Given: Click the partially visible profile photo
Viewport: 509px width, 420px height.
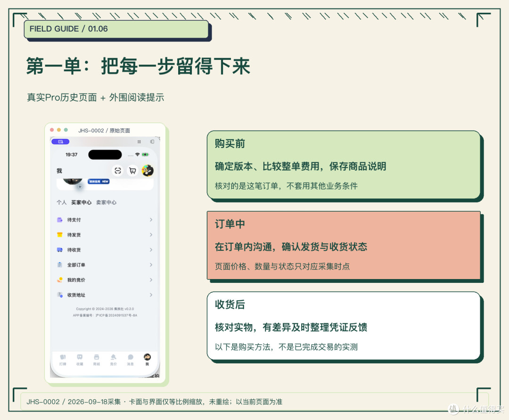Looking at the screenshot, I should (x=73, y=181).
